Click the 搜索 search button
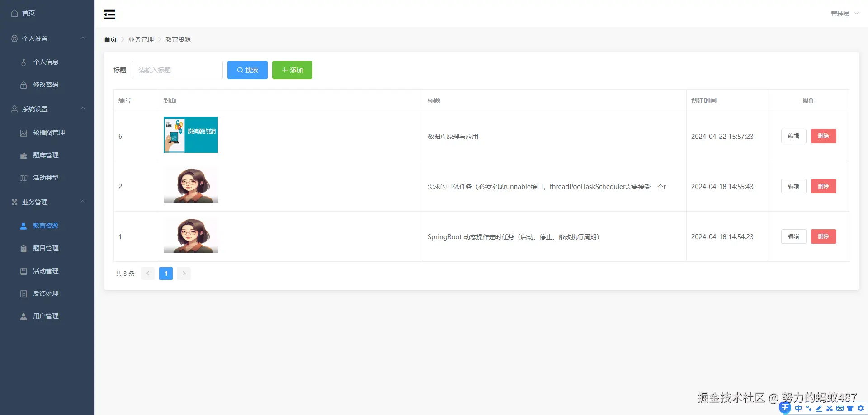Screen dimensions: 868x415 [x=247, y=70]
